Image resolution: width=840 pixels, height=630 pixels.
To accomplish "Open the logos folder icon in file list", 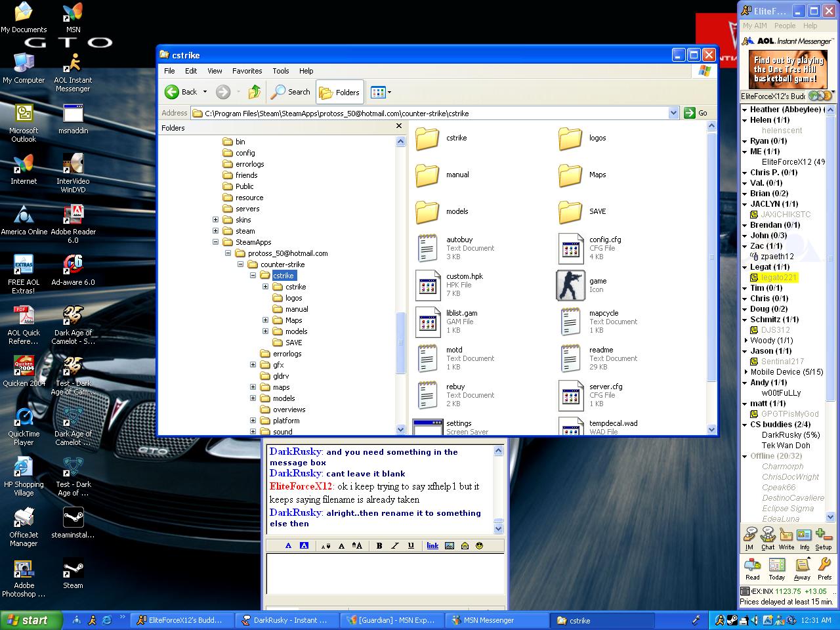I will [x=570, y=138].
